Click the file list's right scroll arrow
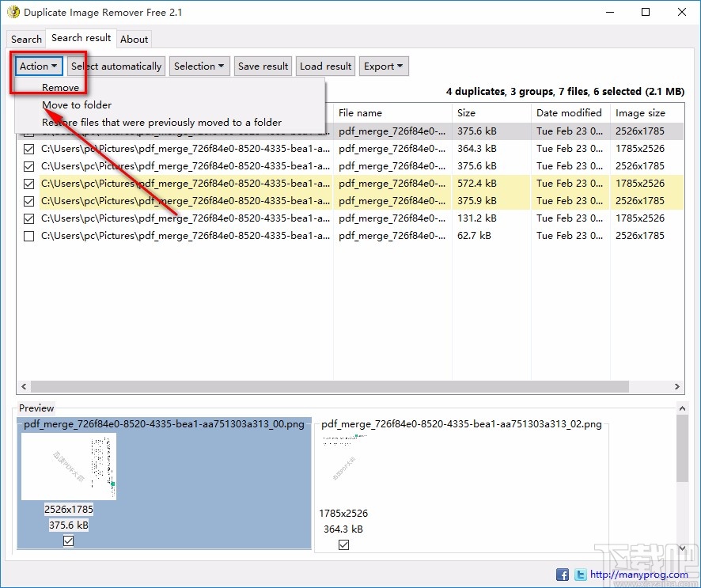Screen dimensions: 701x588 [x=678, y=387]
